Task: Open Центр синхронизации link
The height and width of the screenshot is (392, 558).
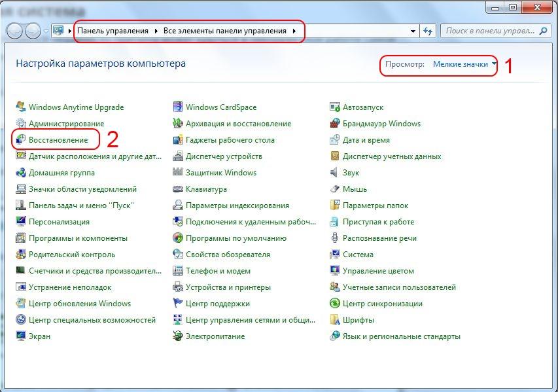Action: point(383,304)
